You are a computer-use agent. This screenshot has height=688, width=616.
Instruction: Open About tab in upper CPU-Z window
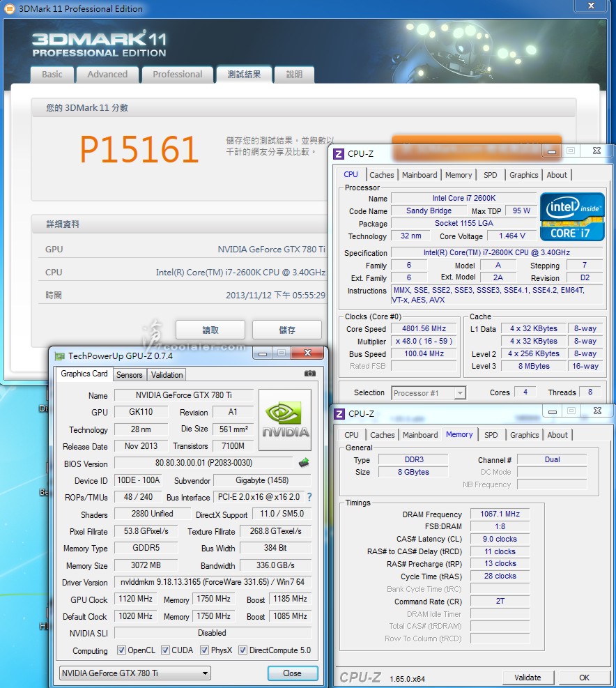[x=557, y=175]
